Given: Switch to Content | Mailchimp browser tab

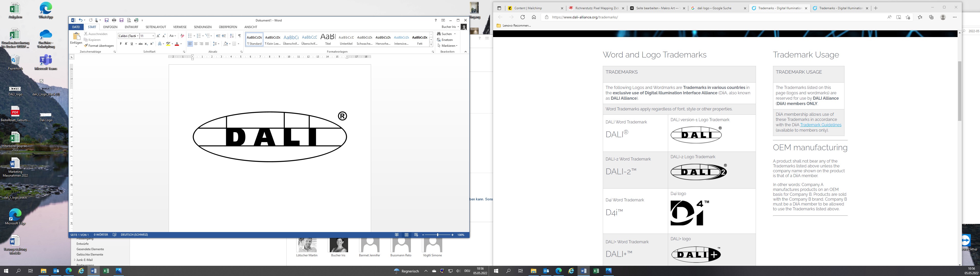Looking at the screenshot, I should (x=535, y=8).
